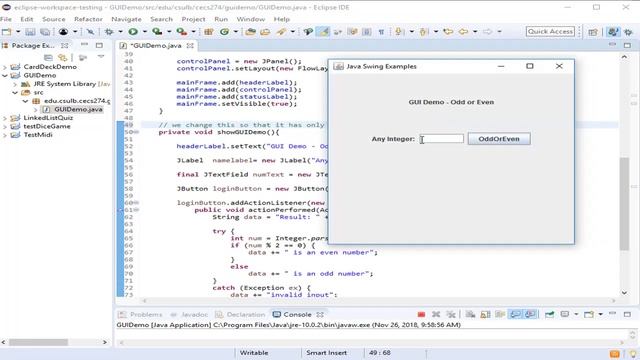Click the Clear Console icon
Image resolution: width=640 pixels, height=360 pixels.
(x=470, y=314)
